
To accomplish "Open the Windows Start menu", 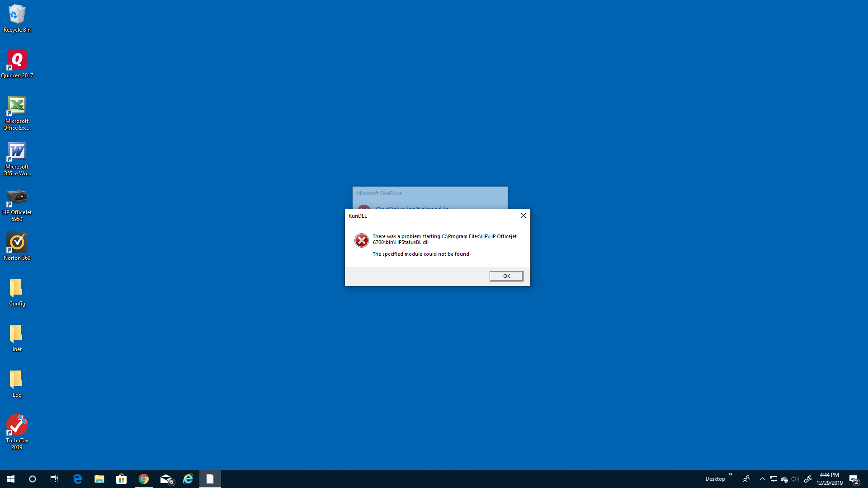I will [x=11, y=479].
